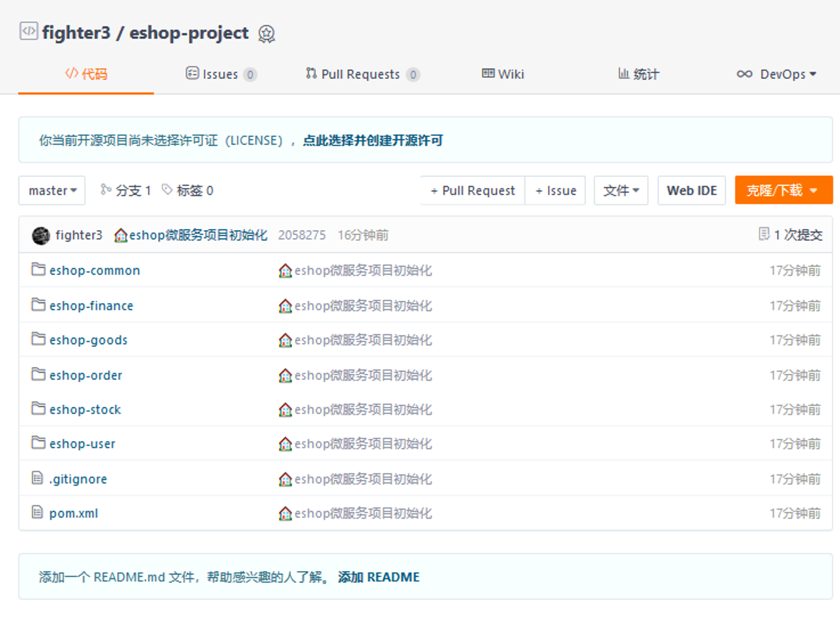Switch to the Issues tab
Viewport: 840px width, 626px height.
(221, 74)
